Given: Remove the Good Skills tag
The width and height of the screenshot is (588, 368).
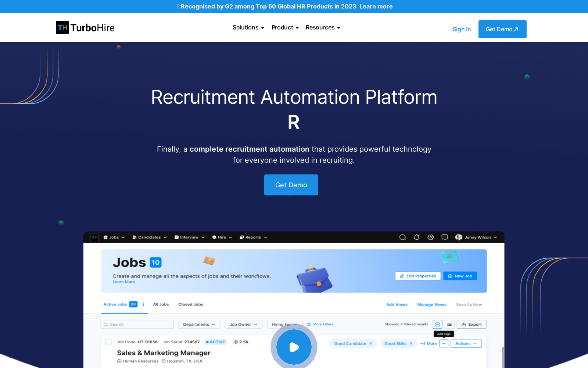Looking at the screenshot, I should (x=411, y=343).
